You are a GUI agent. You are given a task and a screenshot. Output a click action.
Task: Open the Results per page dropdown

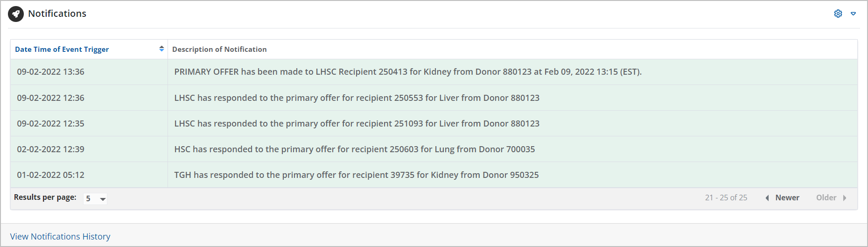[x=95, y=198]
